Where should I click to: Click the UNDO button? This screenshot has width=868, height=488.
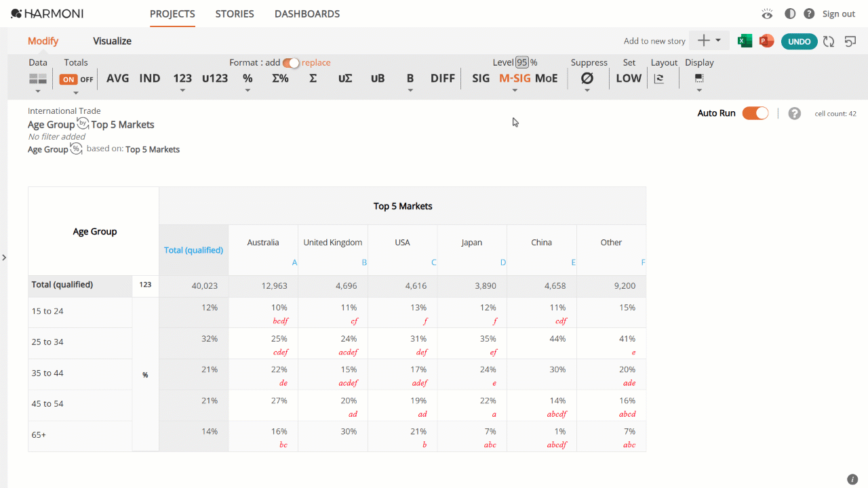tap(800, 41)
